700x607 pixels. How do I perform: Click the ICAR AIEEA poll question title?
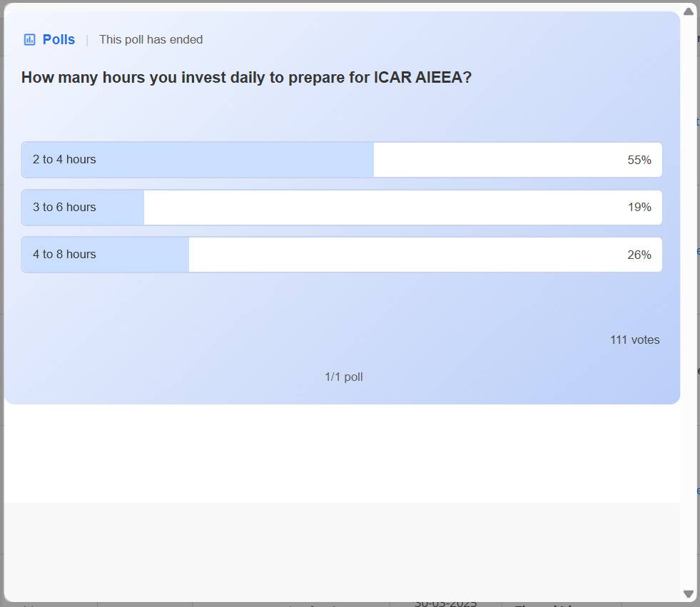[246, 78]
